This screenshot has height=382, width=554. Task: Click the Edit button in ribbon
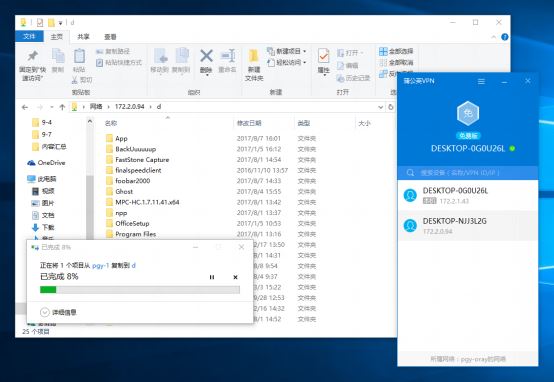pos(348,65)
